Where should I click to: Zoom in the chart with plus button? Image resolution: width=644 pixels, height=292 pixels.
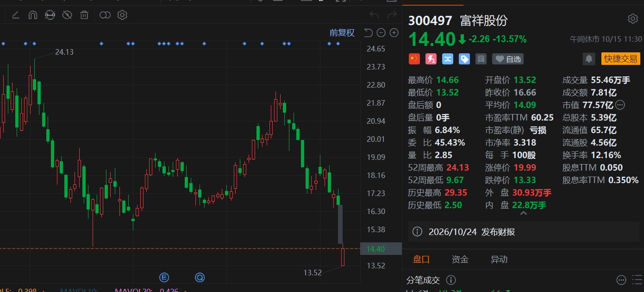(394, 32)
